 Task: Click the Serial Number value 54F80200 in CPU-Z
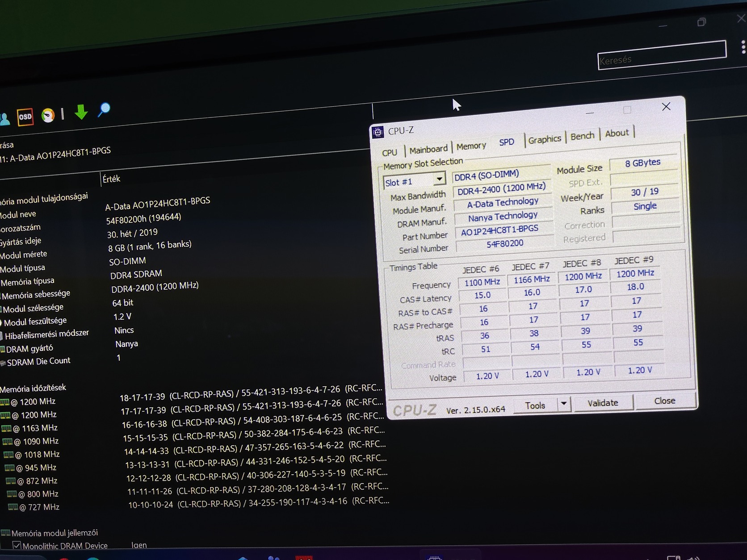click(505, 243)
